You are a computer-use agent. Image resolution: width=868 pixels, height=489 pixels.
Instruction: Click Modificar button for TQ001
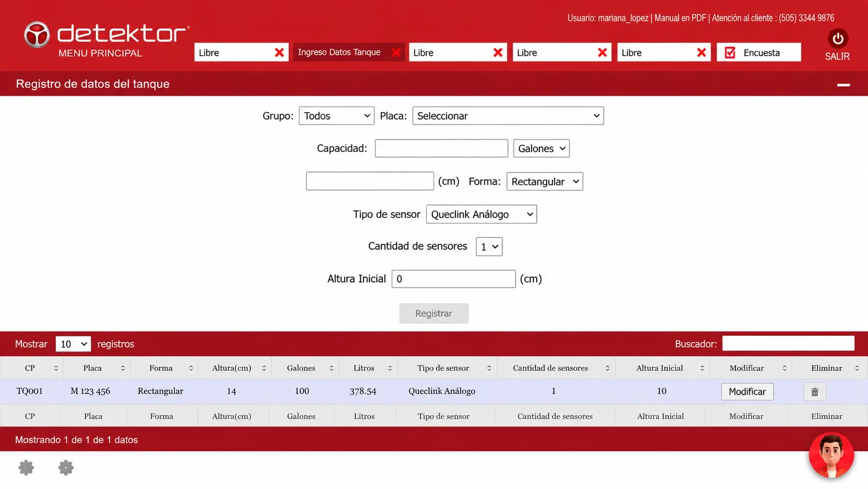click(x=747, y=392)
